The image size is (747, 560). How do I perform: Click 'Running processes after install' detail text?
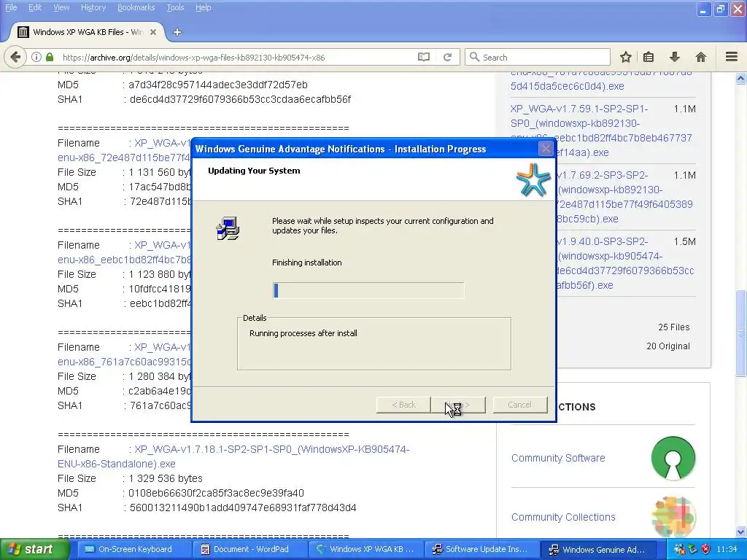pyautogui.click(x=303, y=333)
